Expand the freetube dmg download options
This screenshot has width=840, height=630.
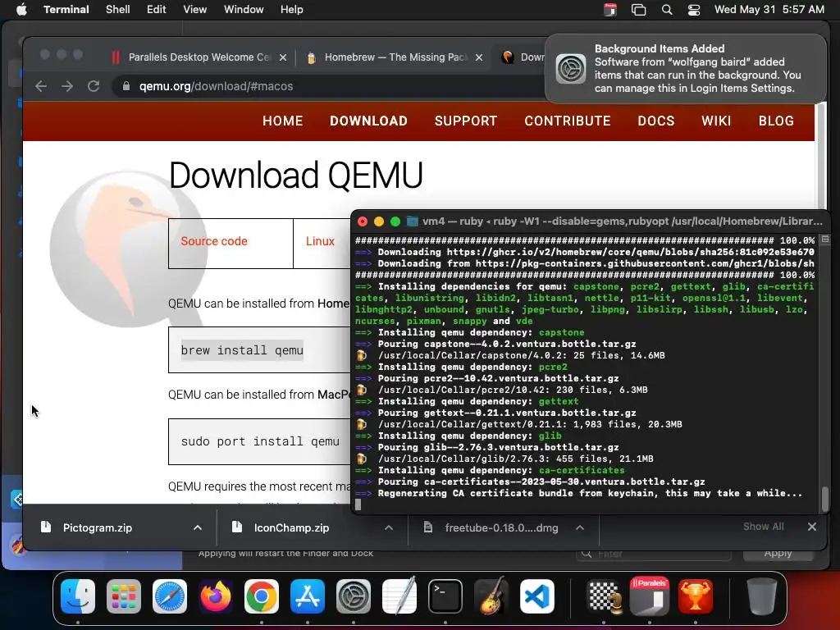tap(580, 527)
